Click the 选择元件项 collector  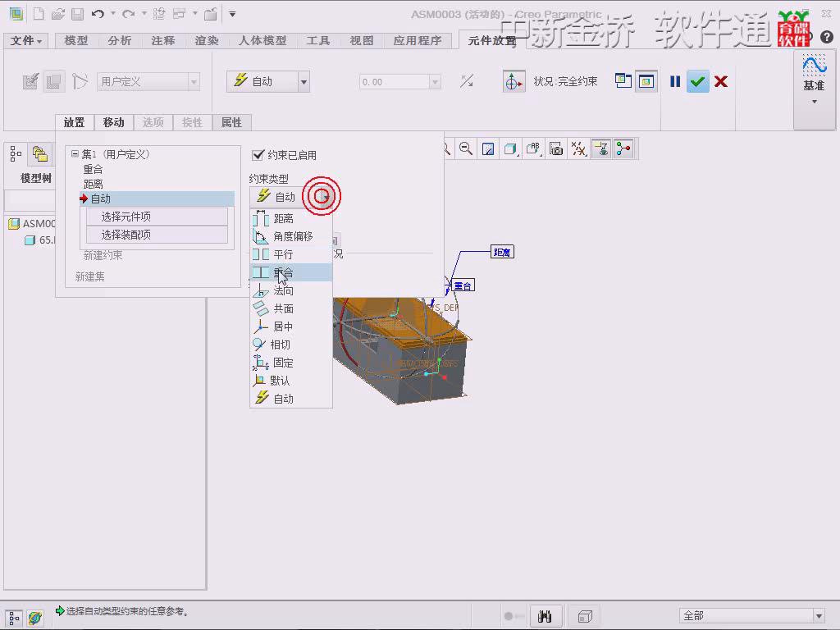157,217
